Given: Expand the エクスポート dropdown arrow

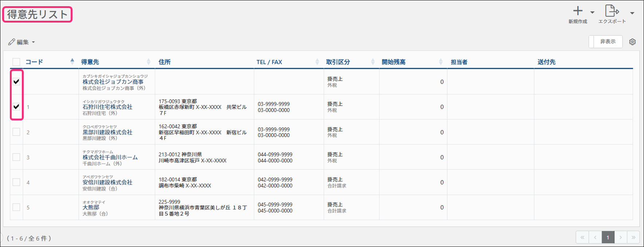Looking at the screenshot, I should pyautogui.click(x=632, y=13).
